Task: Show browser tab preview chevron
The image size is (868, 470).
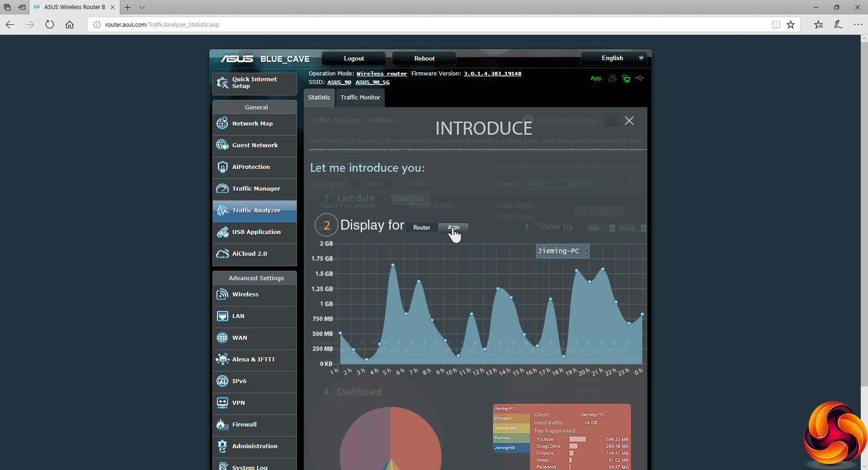Action: pos(142,7)
